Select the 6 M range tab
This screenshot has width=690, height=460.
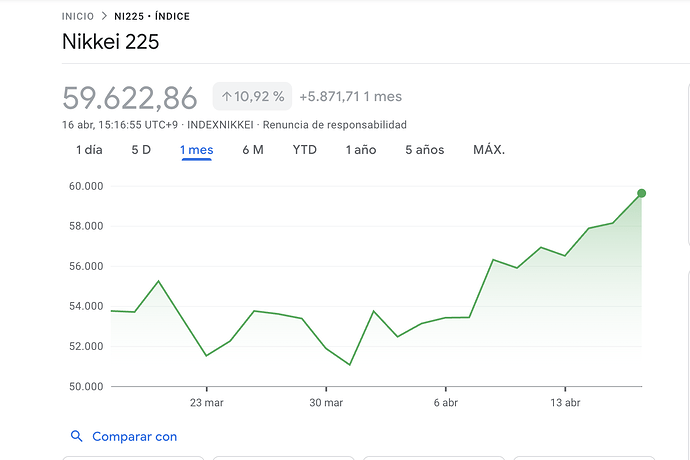pyautogui.click(x=253, y=150)
